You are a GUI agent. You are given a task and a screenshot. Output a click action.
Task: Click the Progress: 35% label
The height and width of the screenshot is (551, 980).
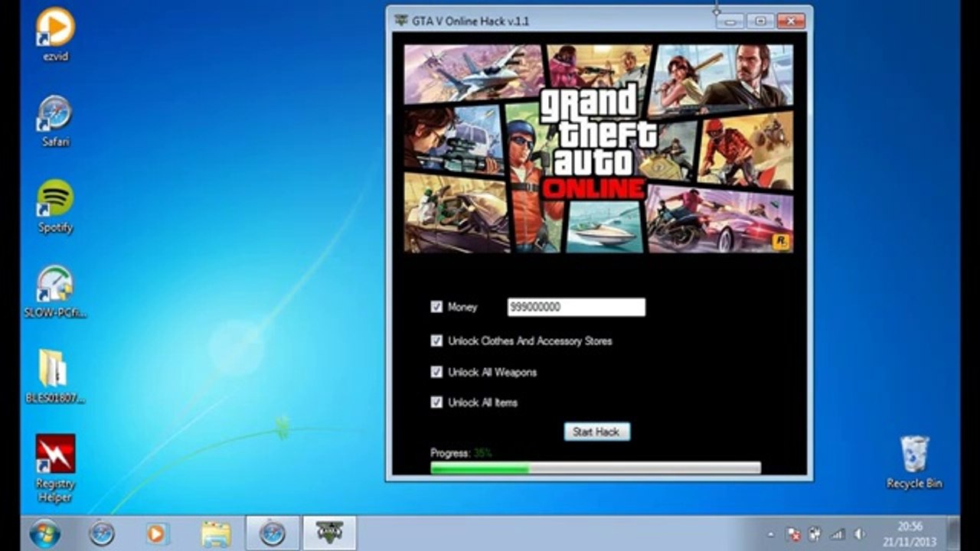coord(461,453)
